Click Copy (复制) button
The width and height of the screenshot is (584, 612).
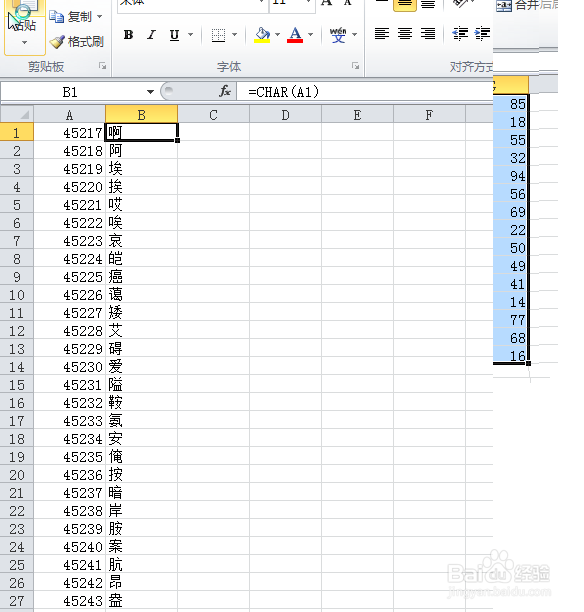click(71, 17)
